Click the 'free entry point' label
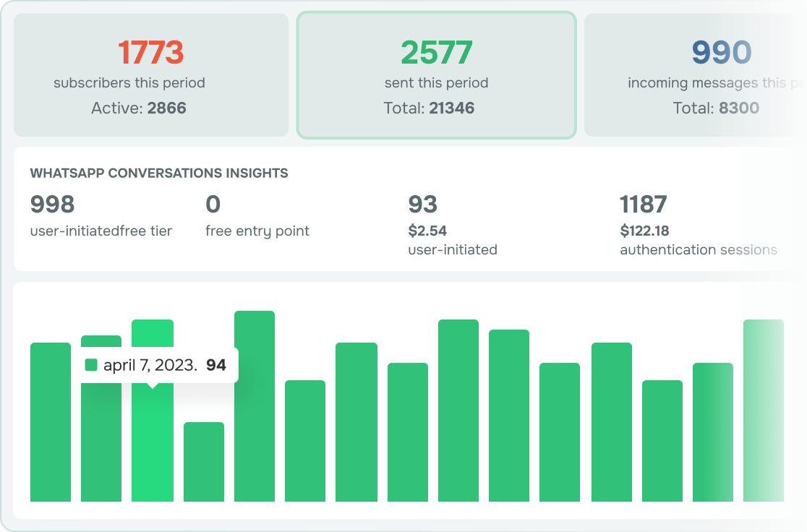Viewport: 807px width, 532px height. [257, 231]
